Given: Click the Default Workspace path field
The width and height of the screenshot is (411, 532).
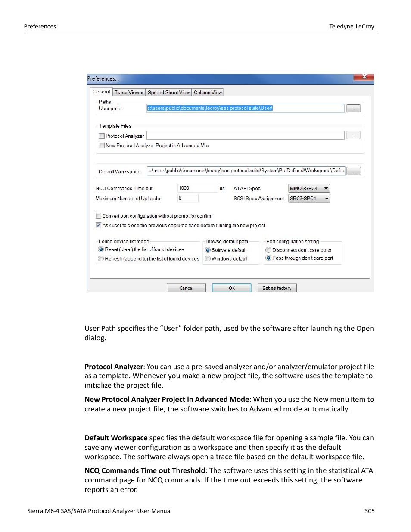Looking at the screenshot, I should point(245,171).
